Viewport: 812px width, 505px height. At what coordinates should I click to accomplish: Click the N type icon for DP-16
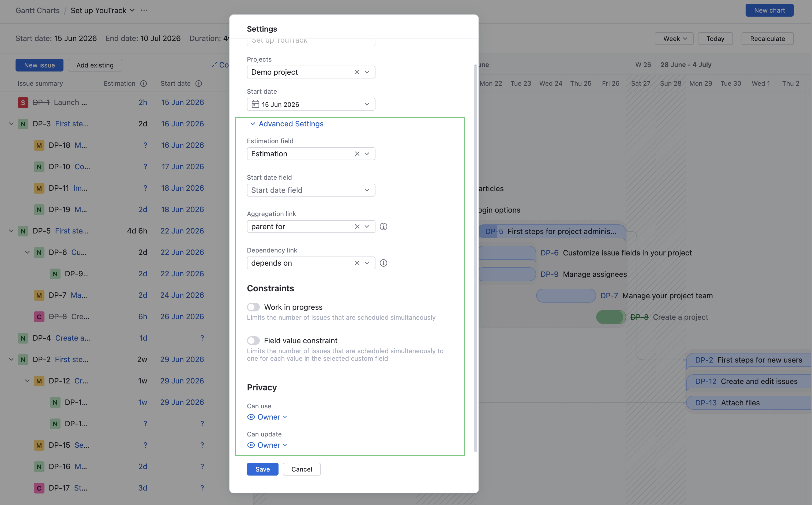(39, 467)
